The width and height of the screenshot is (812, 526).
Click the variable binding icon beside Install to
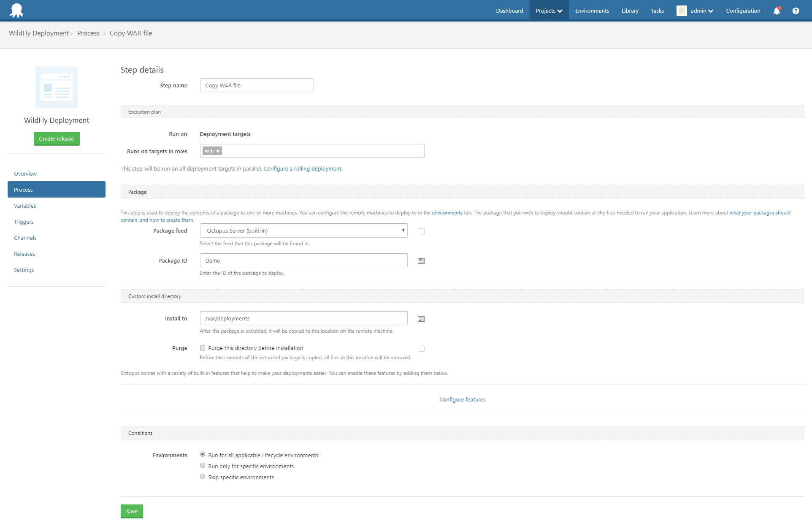[421, 319]
